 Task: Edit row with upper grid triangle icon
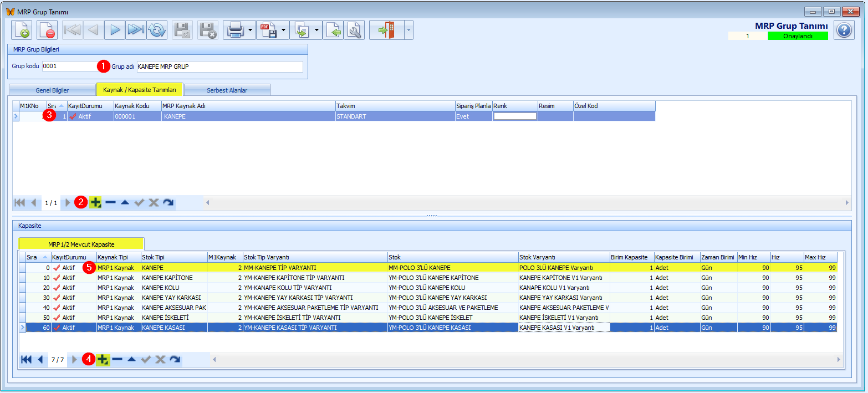coord(125,203)
